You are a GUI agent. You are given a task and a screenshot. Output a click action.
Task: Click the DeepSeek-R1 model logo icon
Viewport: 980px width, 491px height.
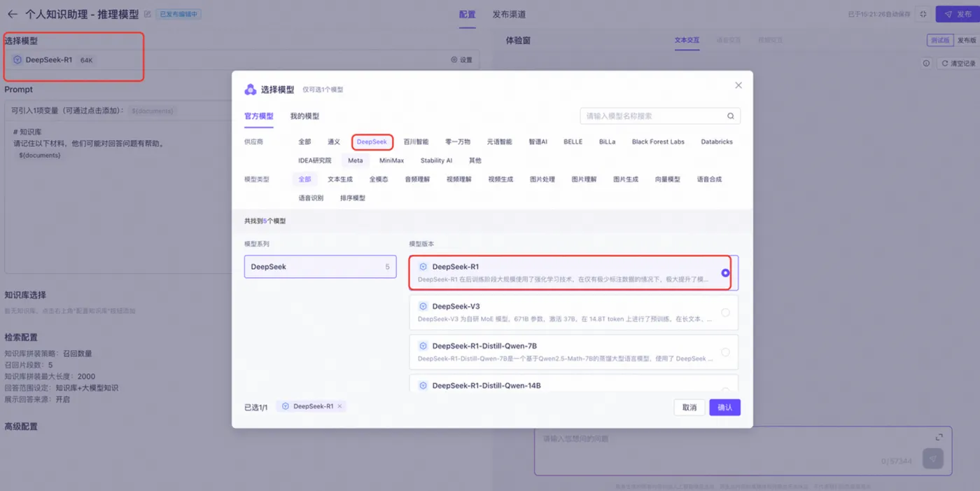17,60
